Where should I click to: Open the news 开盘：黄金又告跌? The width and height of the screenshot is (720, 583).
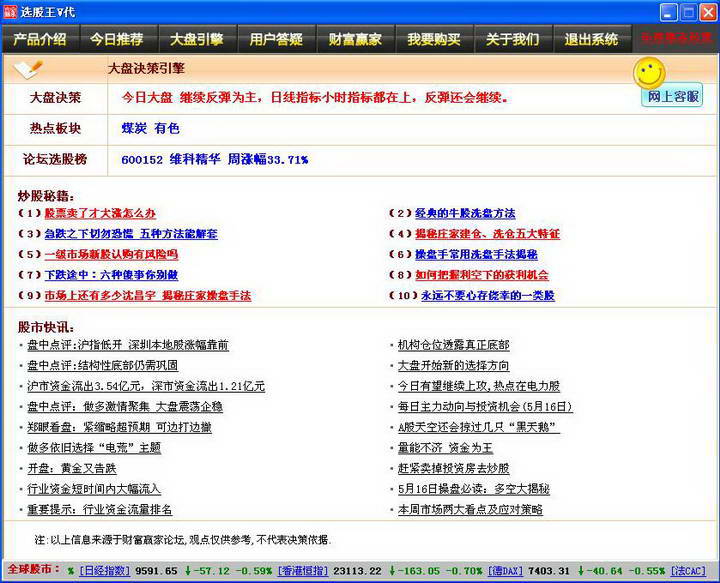coord(71,468)
